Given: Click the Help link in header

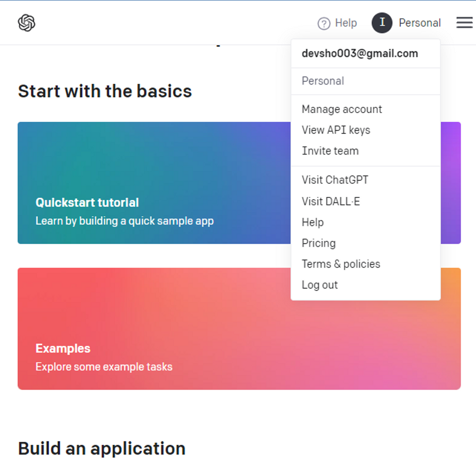Looking at the screenshot, I should [x=346, y=23].
